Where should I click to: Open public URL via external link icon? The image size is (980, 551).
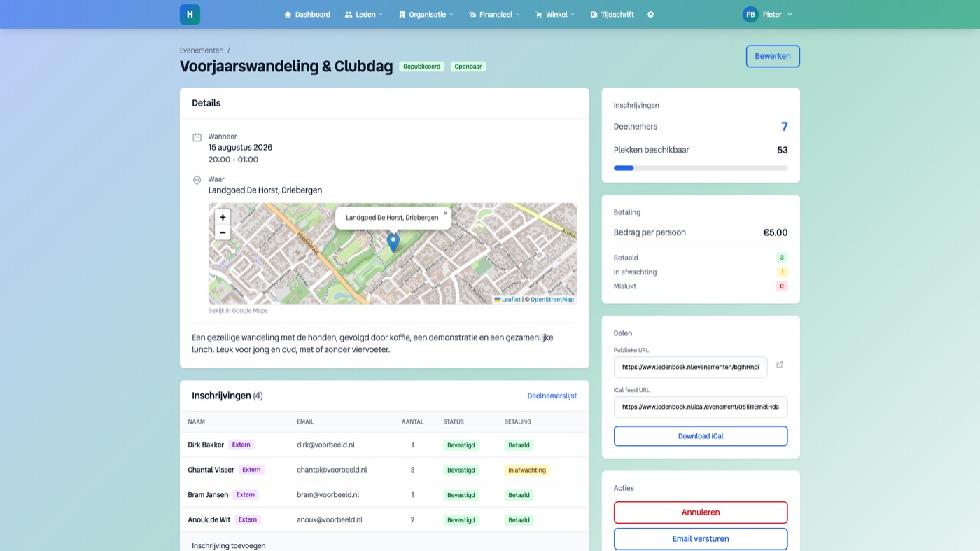tap(780, 365)
